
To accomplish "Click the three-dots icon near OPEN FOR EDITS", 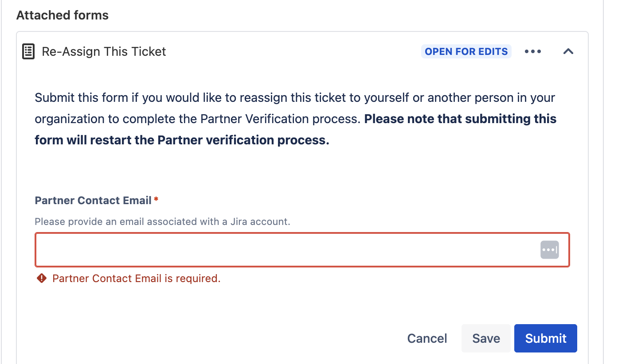I will (532, 51).
